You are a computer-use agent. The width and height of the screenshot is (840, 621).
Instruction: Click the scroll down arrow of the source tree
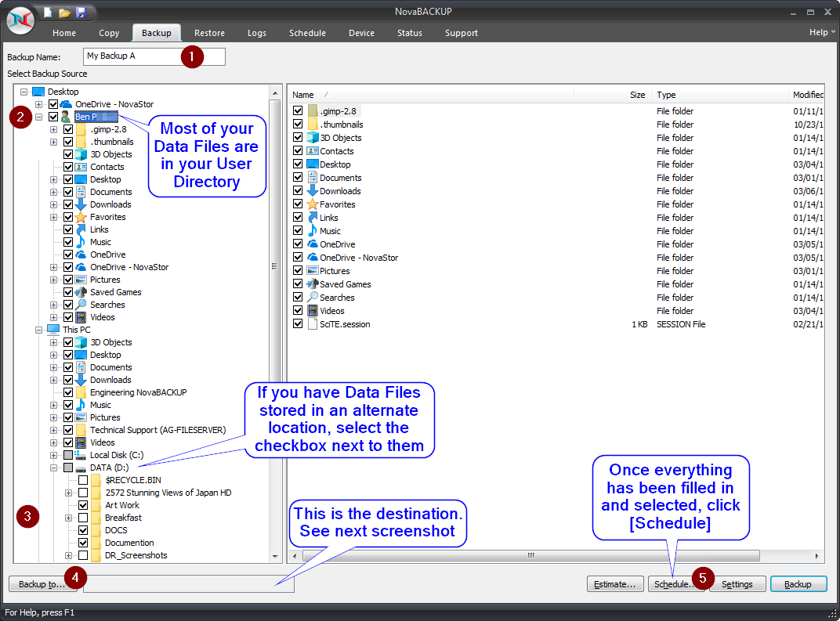click(x=275, y=556)
